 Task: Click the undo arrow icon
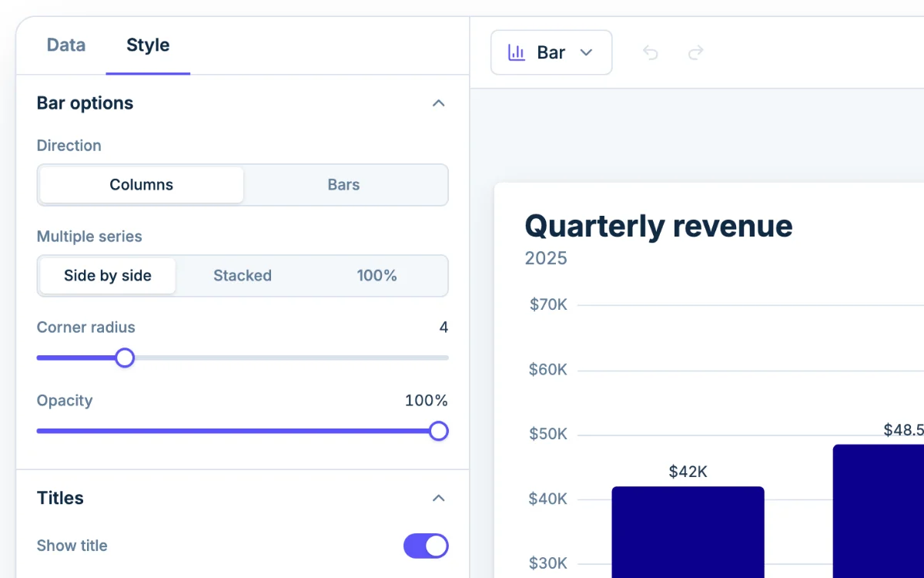pos(651,52)
